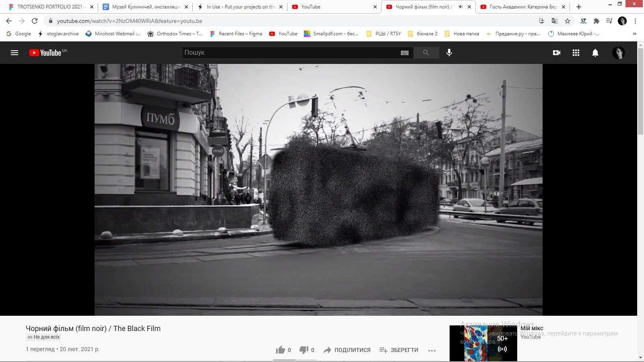Open the three-dot more actions menu

pos(432,350)
